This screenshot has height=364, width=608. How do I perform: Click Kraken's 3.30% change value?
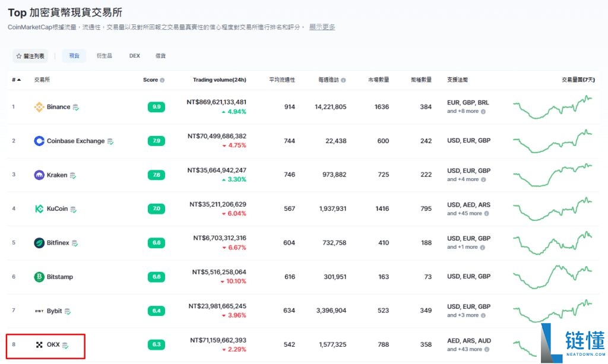pyautogui.click(x=237, y=179)
